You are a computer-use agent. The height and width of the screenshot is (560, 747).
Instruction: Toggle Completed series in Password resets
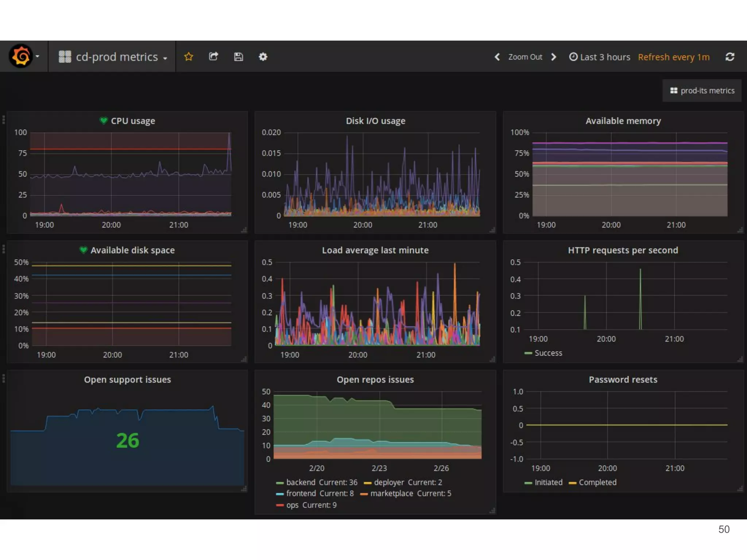[x=597, y=482]
